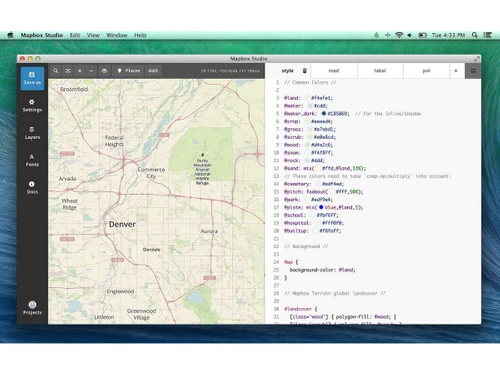Click the @sand mix line in editor

pos(325,168)
